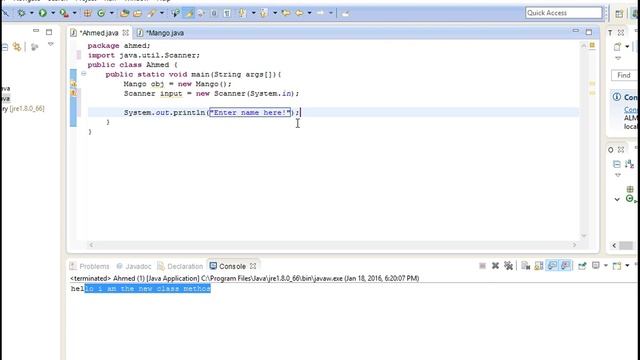Screen dimensions: 640x360
Task: Toggle Show Console When Standard Error Changes
Action: pyautogui.click(x=566, y=266)
